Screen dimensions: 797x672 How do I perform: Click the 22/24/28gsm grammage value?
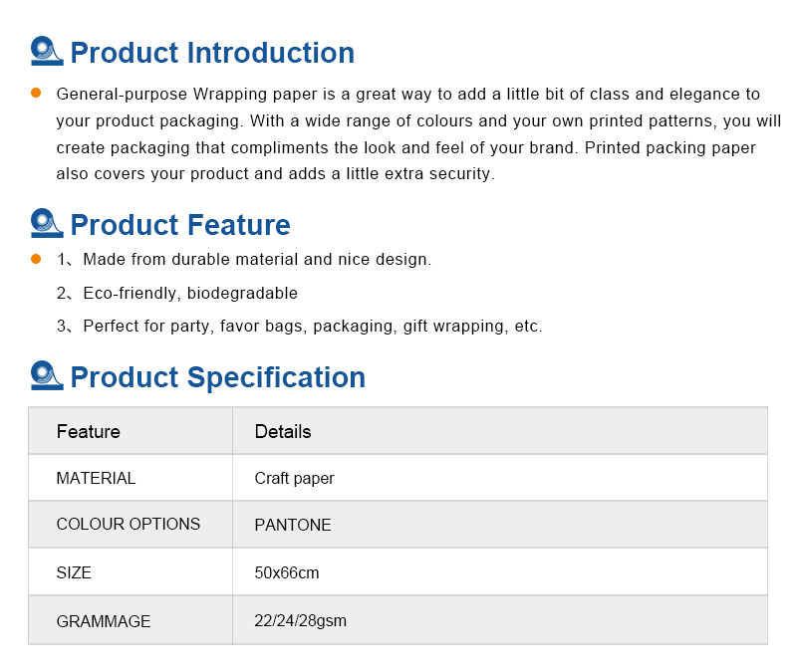tap(301, 621)
